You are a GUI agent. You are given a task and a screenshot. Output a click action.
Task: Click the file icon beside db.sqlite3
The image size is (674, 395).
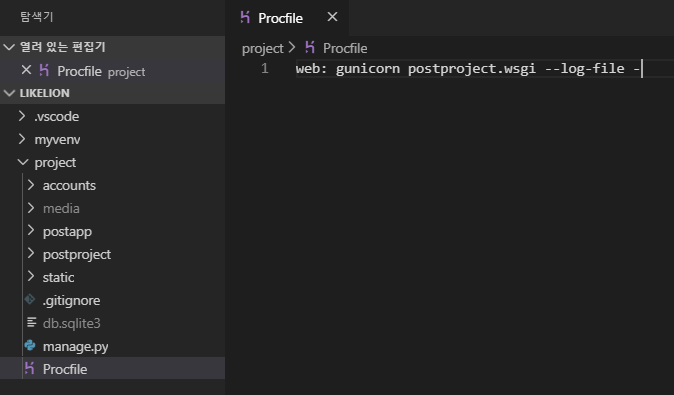point(31,322)
